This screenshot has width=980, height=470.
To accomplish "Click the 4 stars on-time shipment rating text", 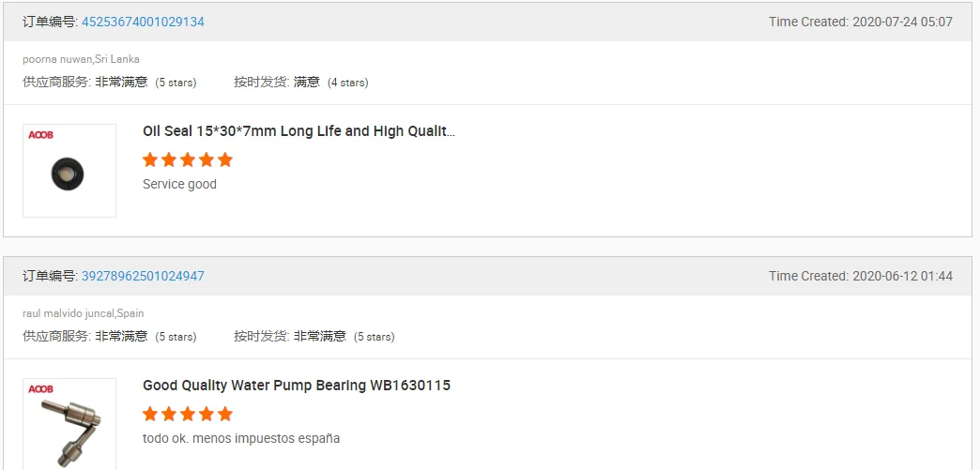I will pyautogui.click(x=348, y=83).
